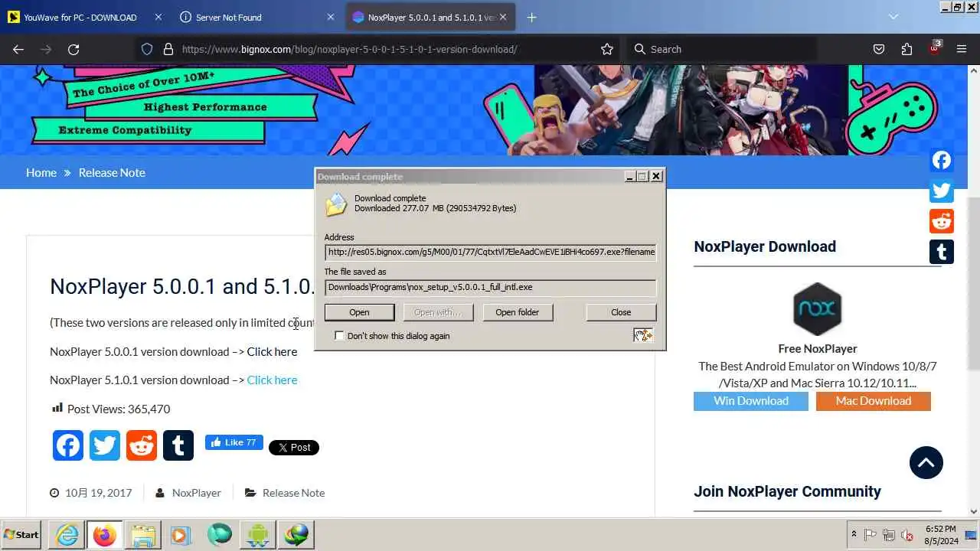The height and width of the screenshot is (551, 980).
Task: Reload the page with the refresh icon
Action: pos(73,49)
